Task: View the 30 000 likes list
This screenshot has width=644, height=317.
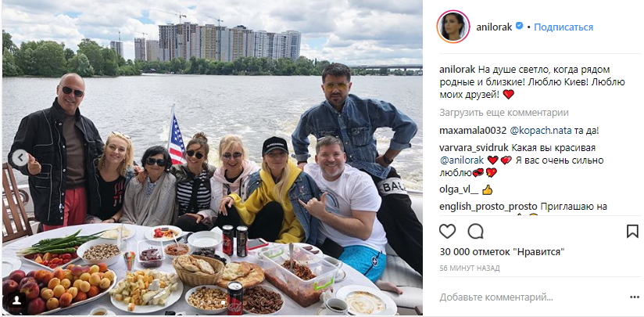Action: pyautogui.click(x=502, y=251)
